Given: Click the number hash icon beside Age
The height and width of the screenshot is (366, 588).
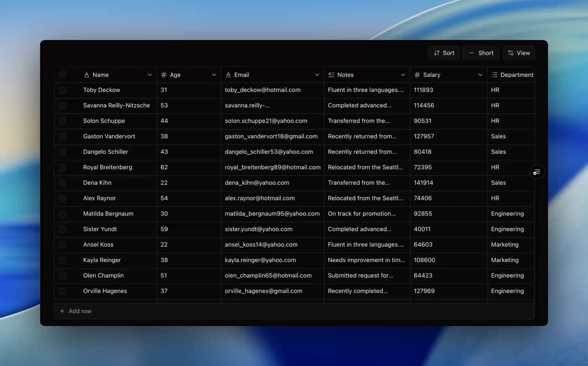Looking at the screenshot, I should pyautogui.click(x=164, y=75).
